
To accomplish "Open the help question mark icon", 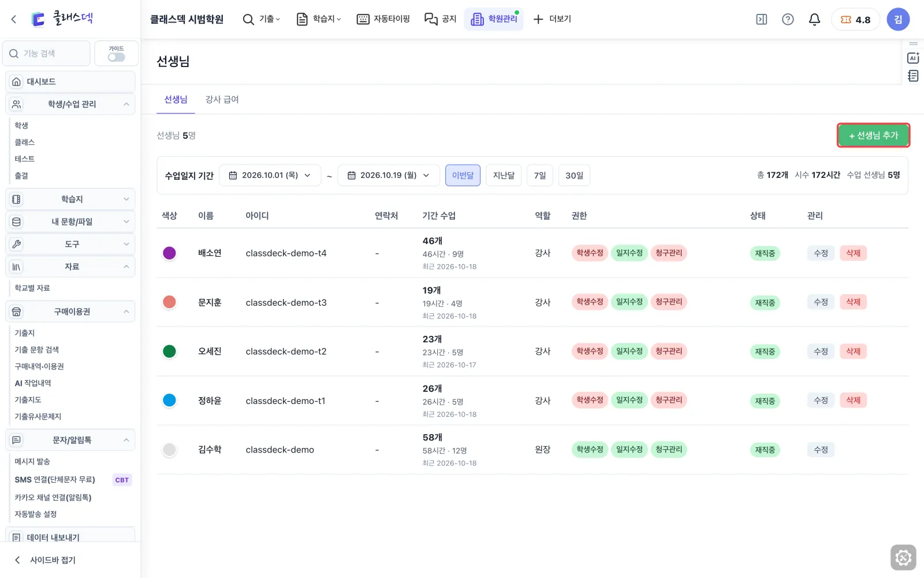I will click(788, 19).
